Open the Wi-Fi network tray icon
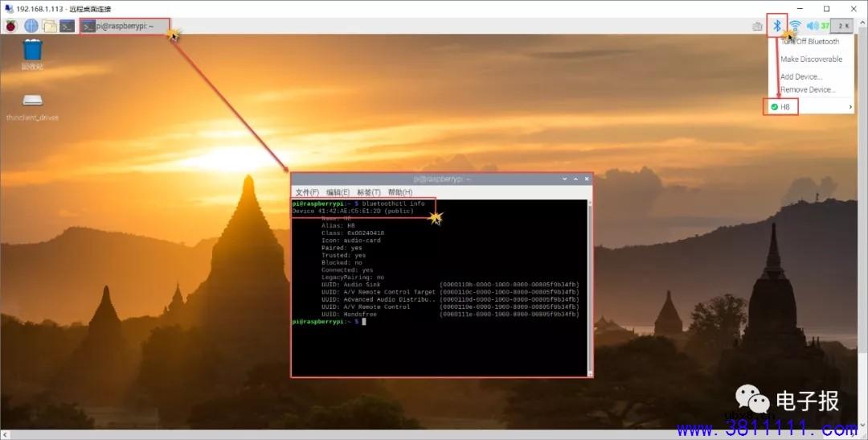The width and height of the screenshot is (868, 440). (795, 26)
